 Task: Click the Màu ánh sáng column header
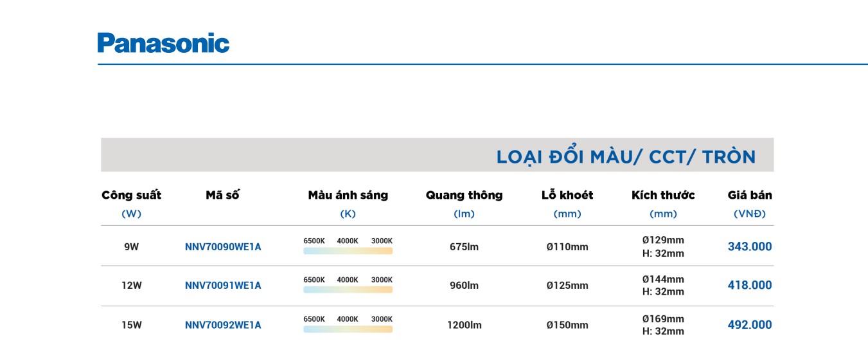tap(348, 195)
